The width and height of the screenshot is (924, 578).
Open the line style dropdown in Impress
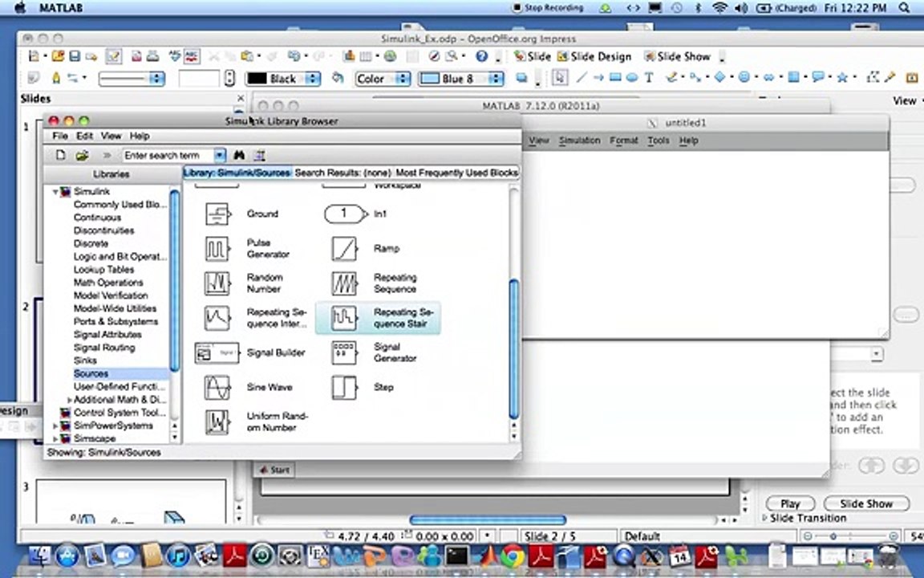(x=156, y=79)
